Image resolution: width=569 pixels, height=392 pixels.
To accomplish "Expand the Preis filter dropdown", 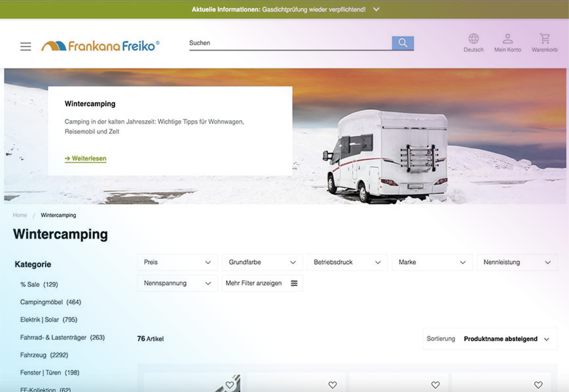I will pos(177,262).
